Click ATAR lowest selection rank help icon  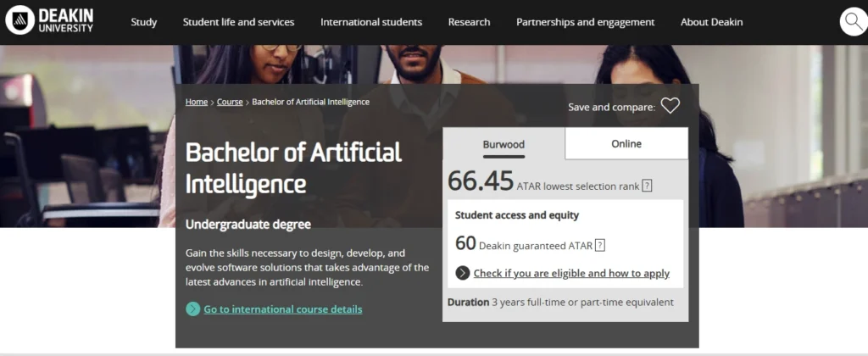coord(647,186)
